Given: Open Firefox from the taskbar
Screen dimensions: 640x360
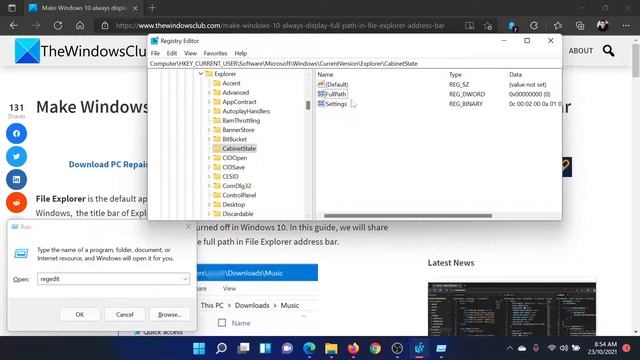Looking at the screenshot, I should point(353,348).
